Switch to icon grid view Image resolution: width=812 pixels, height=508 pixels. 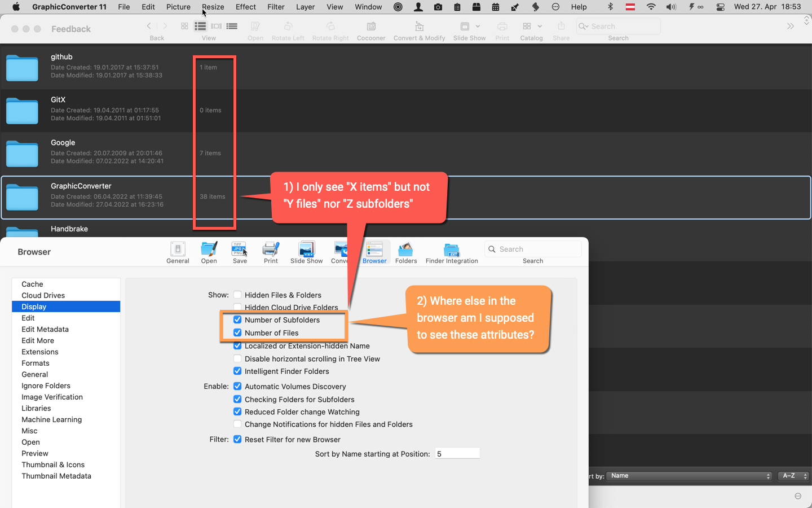click(184, 26)
